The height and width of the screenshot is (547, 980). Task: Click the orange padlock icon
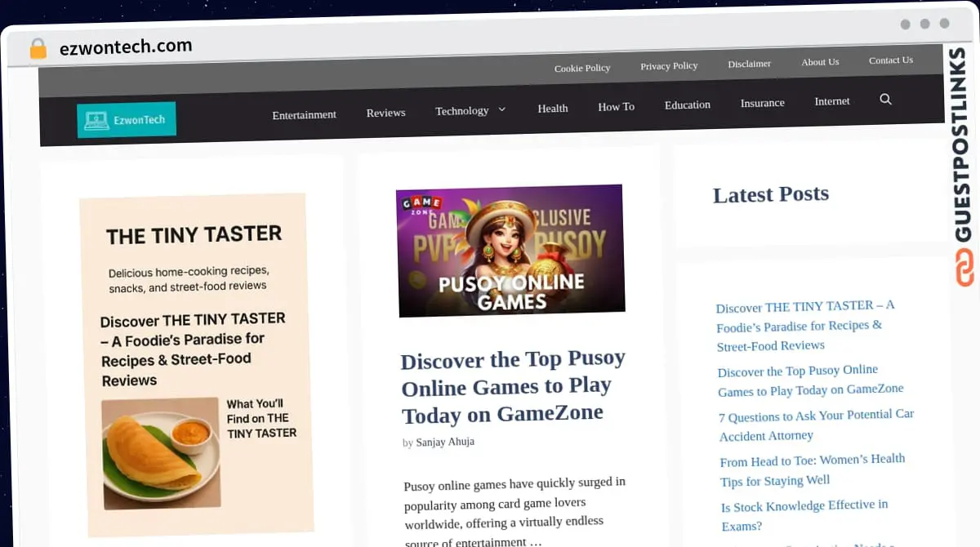(x=38, y=49)
